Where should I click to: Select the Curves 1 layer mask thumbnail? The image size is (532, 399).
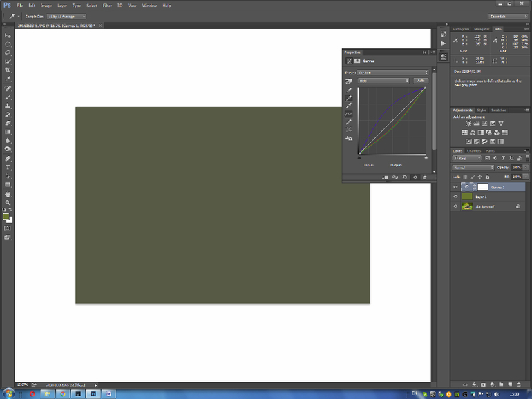[x=483, y=187]
